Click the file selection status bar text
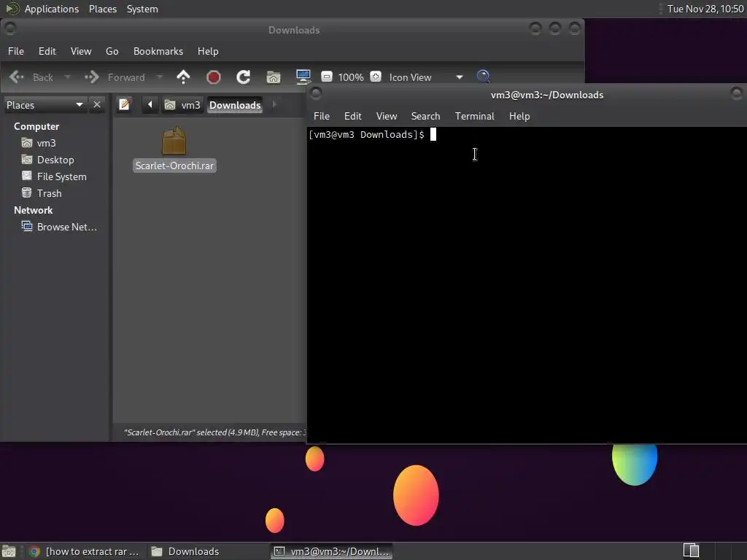Screen dimensions: 747x560 point(215,432)
